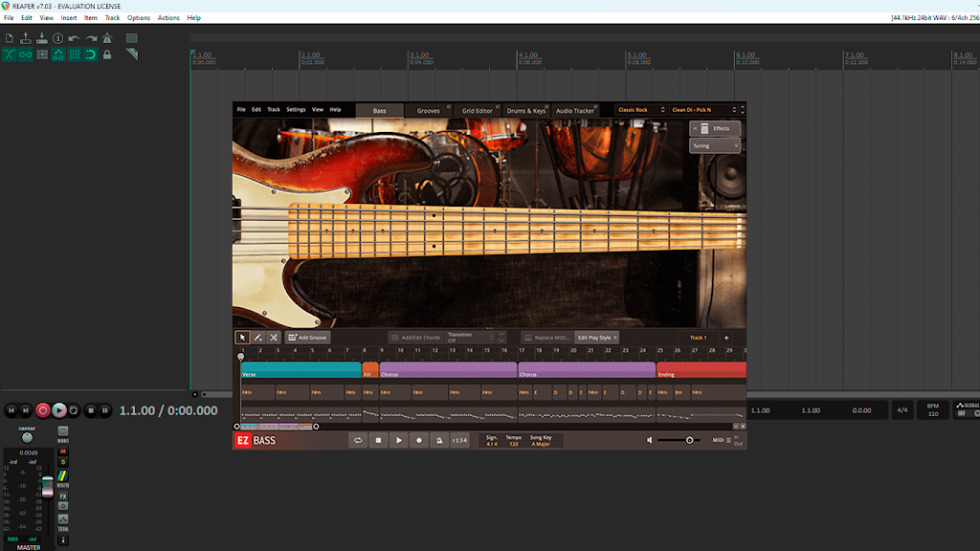Open master track ROUTE icon

[x=63, y=478]
